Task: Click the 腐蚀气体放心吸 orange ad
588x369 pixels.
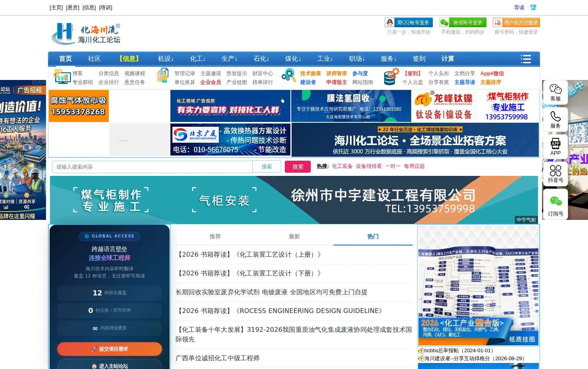Action: point(79,106)
